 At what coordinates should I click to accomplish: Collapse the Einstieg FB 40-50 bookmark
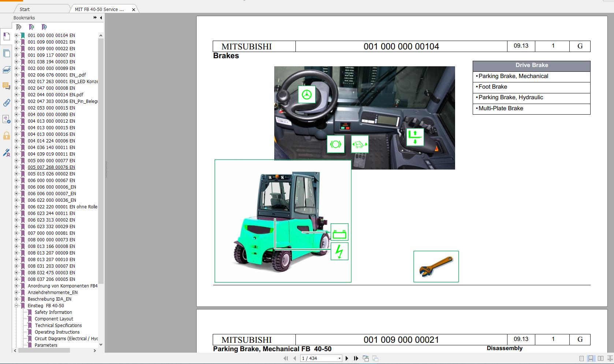16,306
